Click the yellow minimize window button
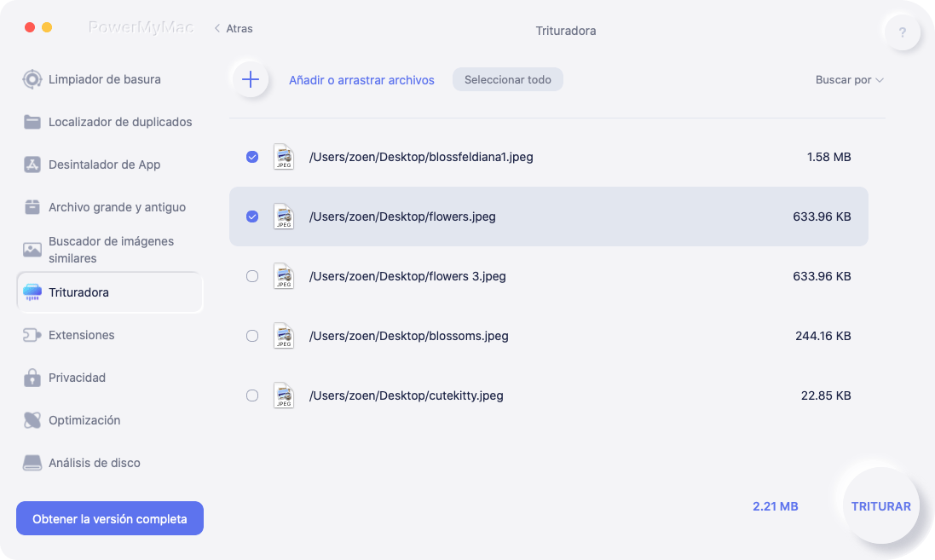 point(47,27)
